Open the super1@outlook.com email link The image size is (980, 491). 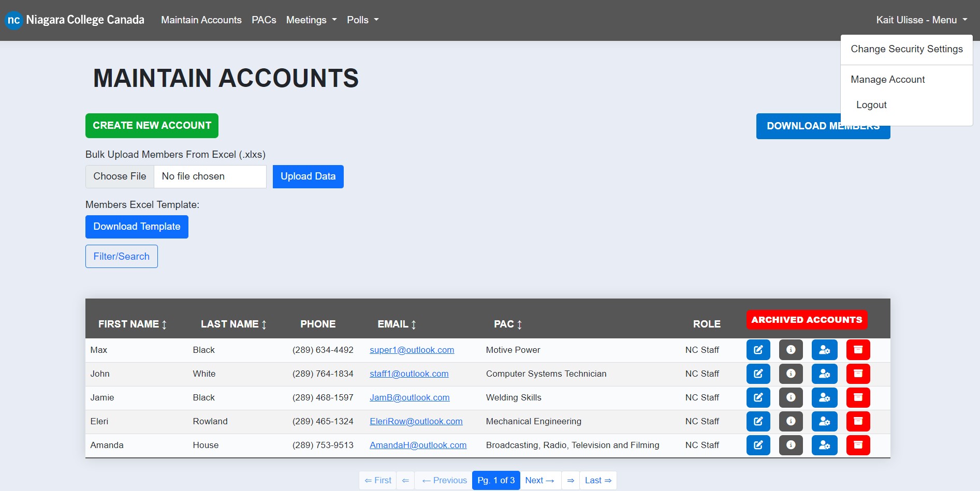pos(412,350)
